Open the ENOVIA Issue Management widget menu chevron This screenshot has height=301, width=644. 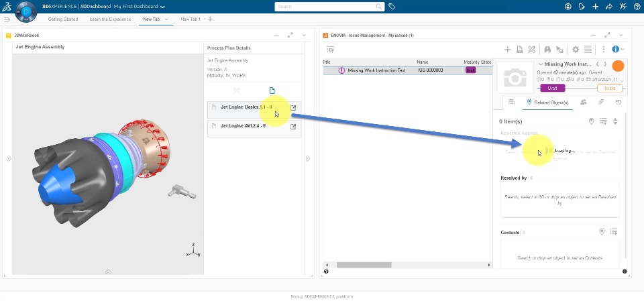pyautogui.click(x=621, y=36)
